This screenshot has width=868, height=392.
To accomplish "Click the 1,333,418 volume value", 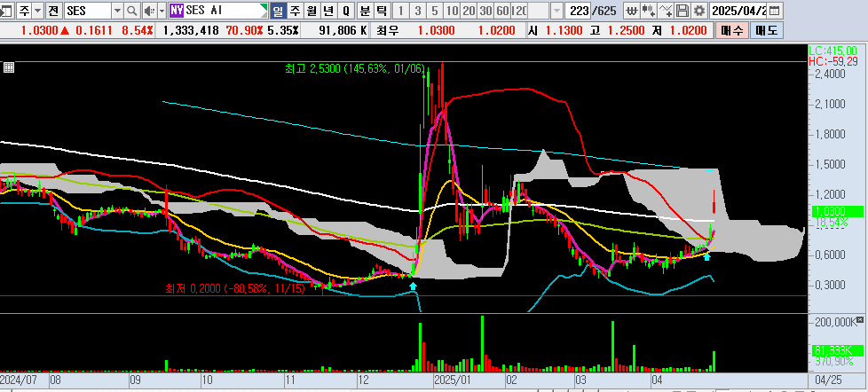I will pos(191,31).
